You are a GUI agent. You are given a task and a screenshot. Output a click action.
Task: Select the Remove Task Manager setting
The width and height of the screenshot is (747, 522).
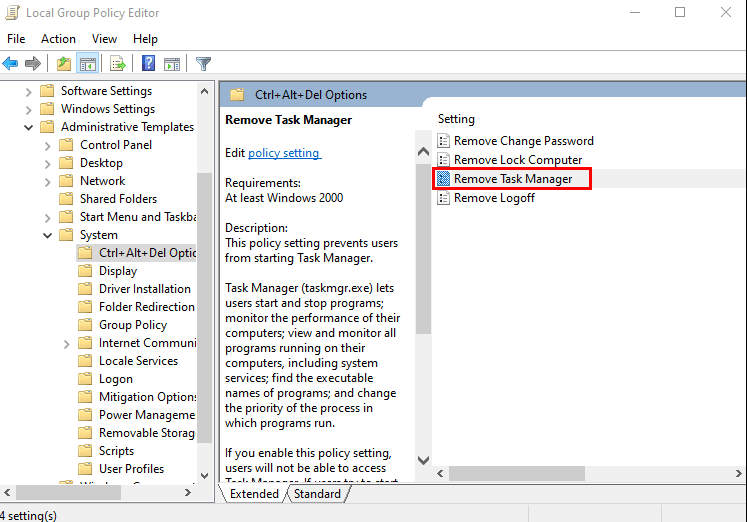(x=513, y=179)
